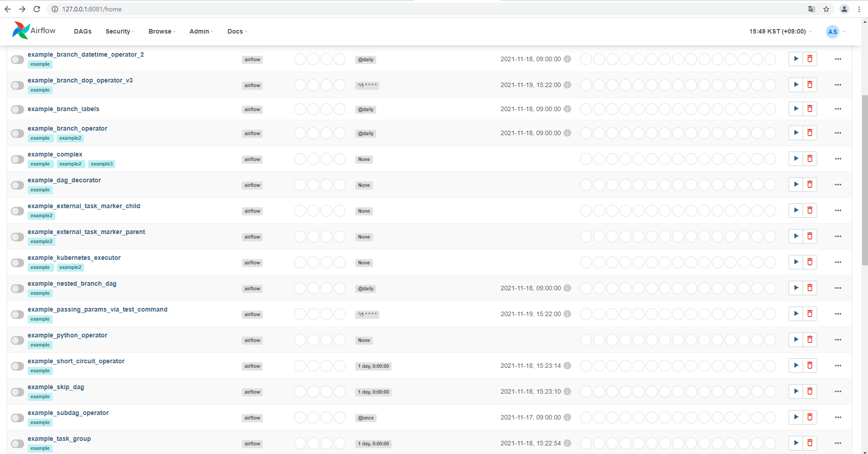Delete example_external_task_marker_child DAG
The width and height of the screenshot is (868, 454).
coord(810,210)
